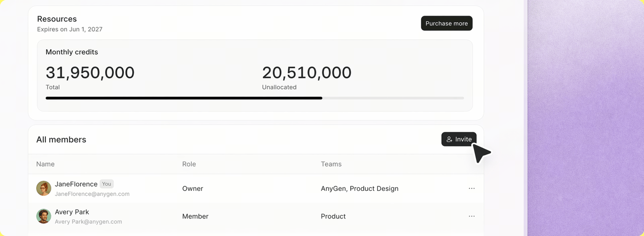
Task: Click the You badge next to JaneFlorence
Action: 107,184
